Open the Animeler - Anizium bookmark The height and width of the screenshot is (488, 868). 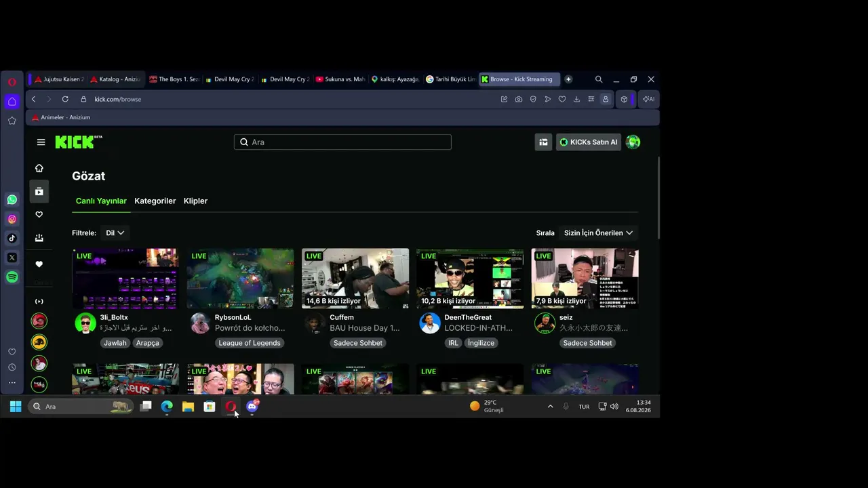pos(61,117)
